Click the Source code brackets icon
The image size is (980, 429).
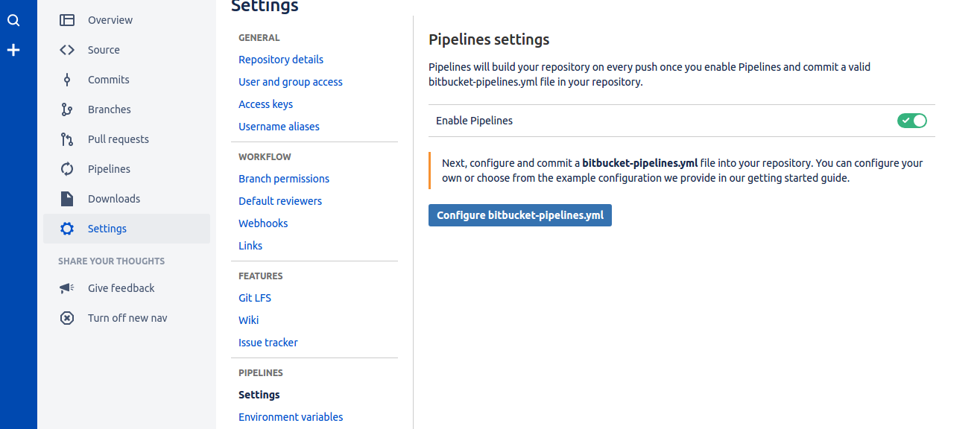67,50
